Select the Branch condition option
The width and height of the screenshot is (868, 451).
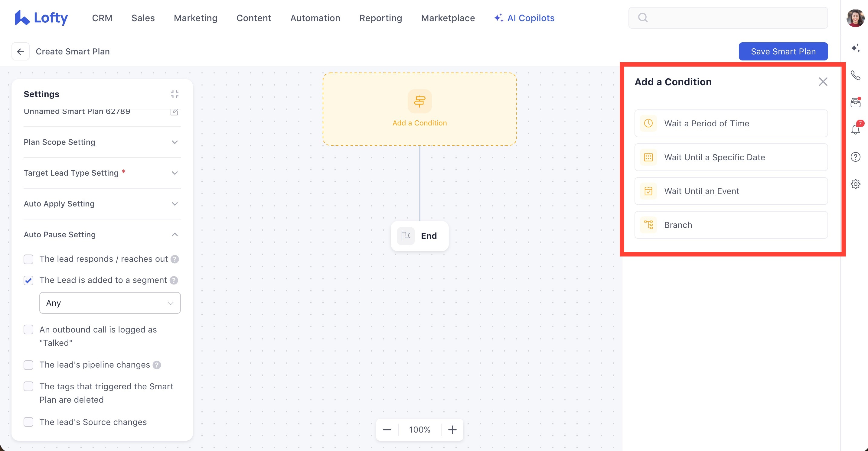coord(731,225)
